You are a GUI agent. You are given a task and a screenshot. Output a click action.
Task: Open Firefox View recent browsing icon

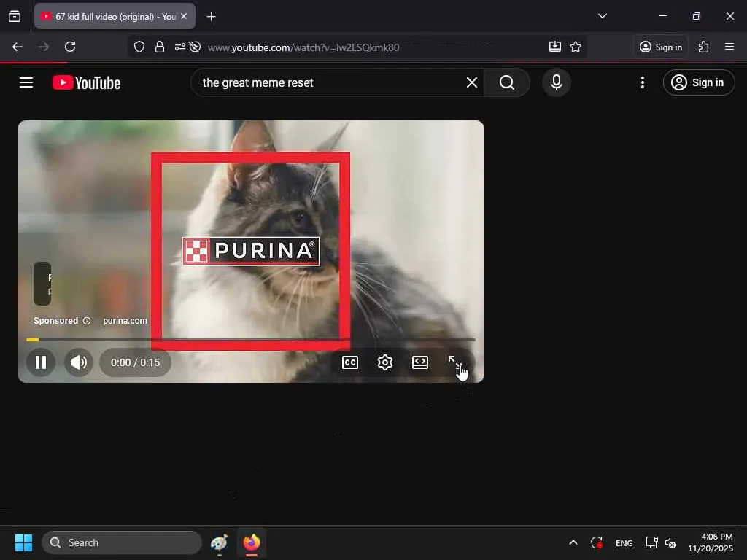tap(15, 16)
